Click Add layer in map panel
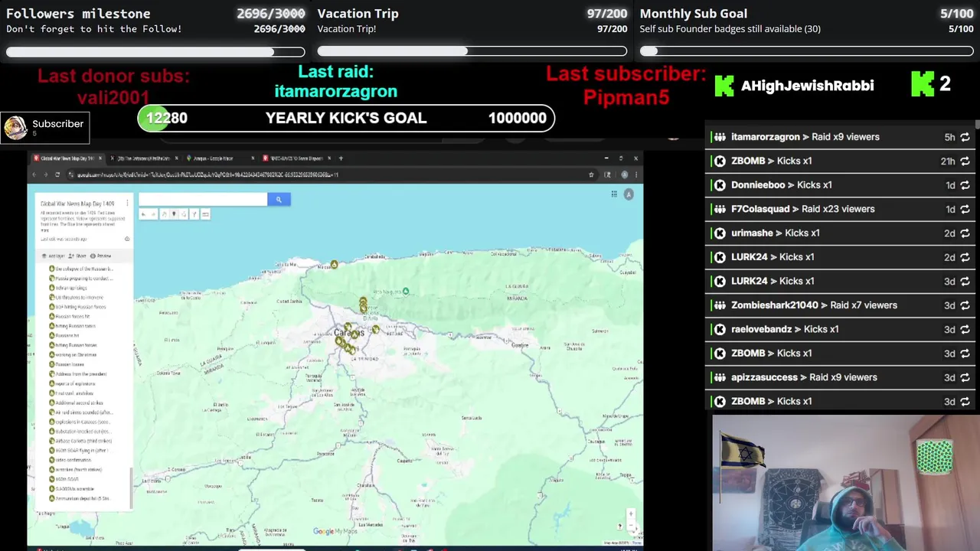The height and width of the screenshot is (551, 980). (54, 256)
